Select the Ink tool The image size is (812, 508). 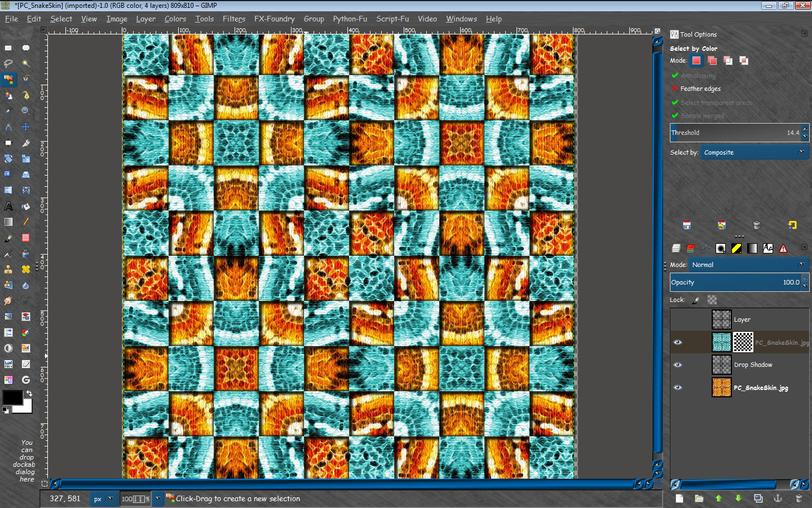(26, 253)
